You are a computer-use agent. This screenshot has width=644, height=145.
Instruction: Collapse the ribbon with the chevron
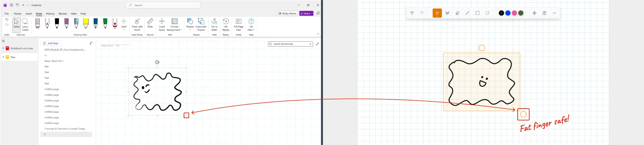(x=318, y=34)
